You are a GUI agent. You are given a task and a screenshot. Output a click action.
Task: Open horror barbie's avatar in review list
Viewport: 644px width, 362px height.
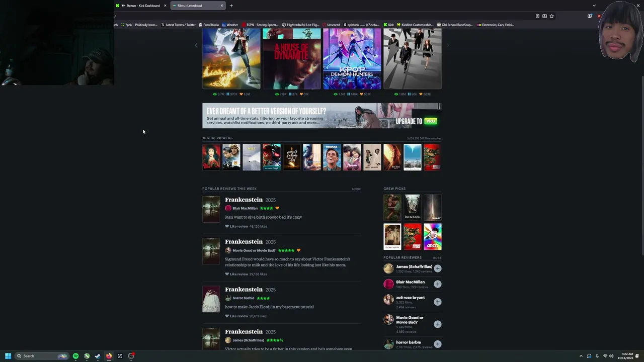click(x=228, y=298)
